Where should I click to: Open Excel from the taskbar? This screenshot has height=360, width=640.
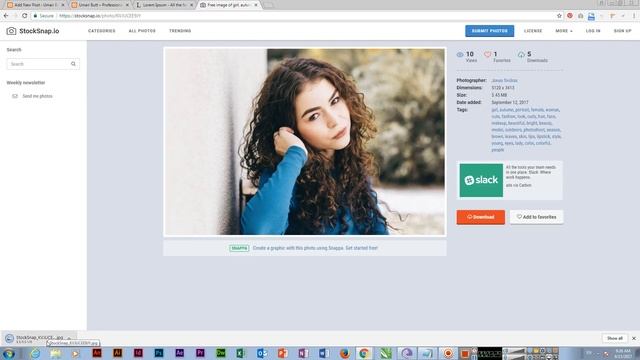[x=241, y=353]
